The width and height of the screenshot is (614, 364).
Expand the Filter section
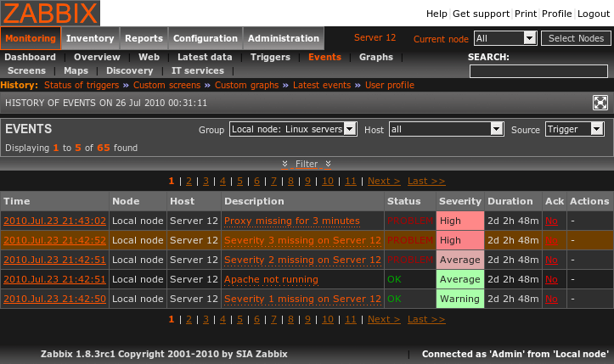(307, 164)
